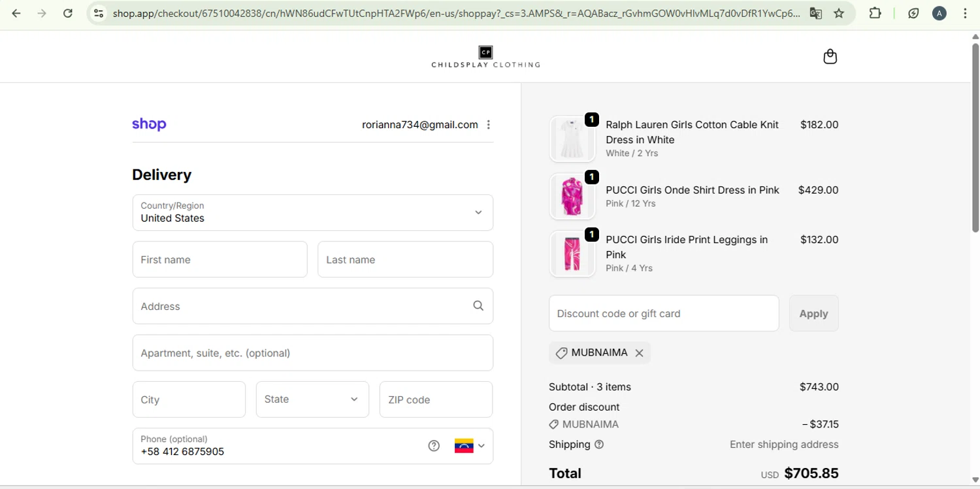Click the phone help question mark icon
The width and height of the screenshot is (980, 489).
tap(434, 446)
